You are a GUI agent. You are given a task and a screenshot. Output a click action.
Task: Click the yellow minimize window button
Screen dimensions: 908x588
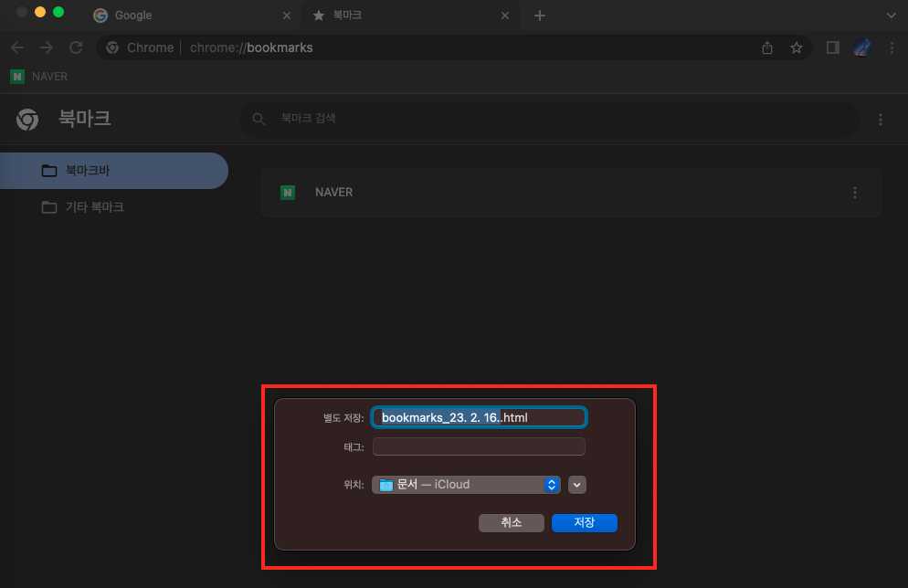[x=40, y=12]
